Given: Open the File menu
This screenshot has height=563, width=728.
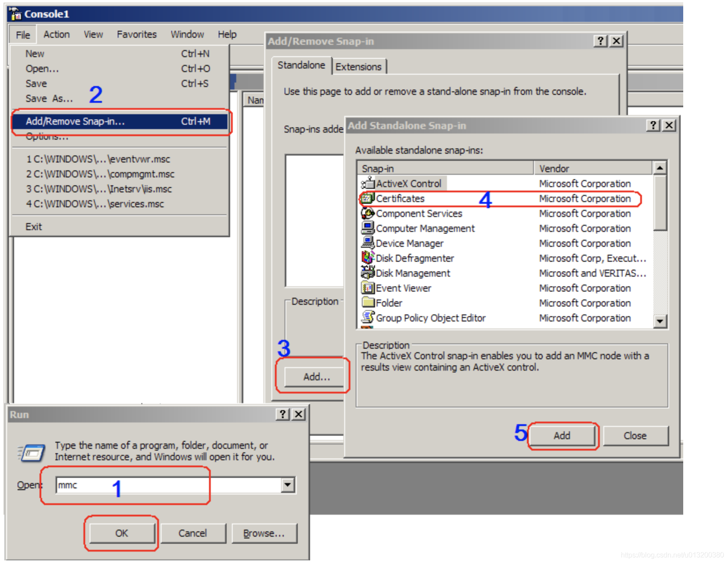Looking at the screenshot, I should (x=23, y=35).
